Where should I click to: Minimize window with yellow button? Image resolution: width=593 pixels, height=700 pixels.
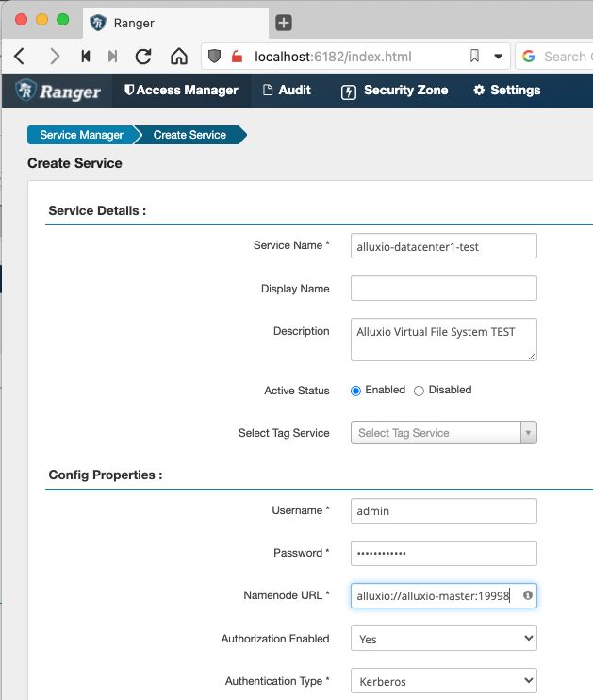[x=41, y=20]
